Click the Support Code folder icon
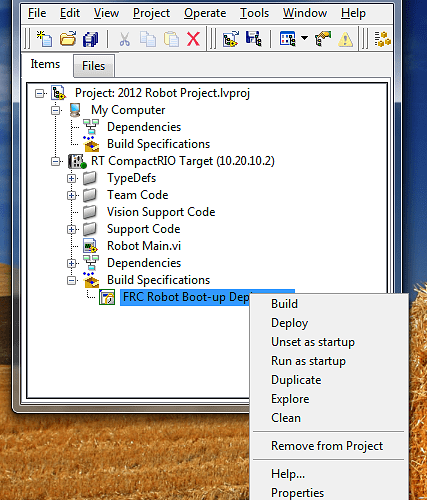 (x=90, y=229)
